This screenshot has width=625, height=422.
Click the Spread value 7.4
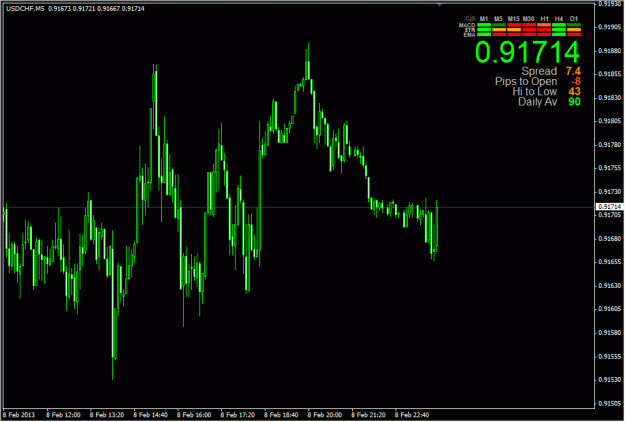(573, 71)
